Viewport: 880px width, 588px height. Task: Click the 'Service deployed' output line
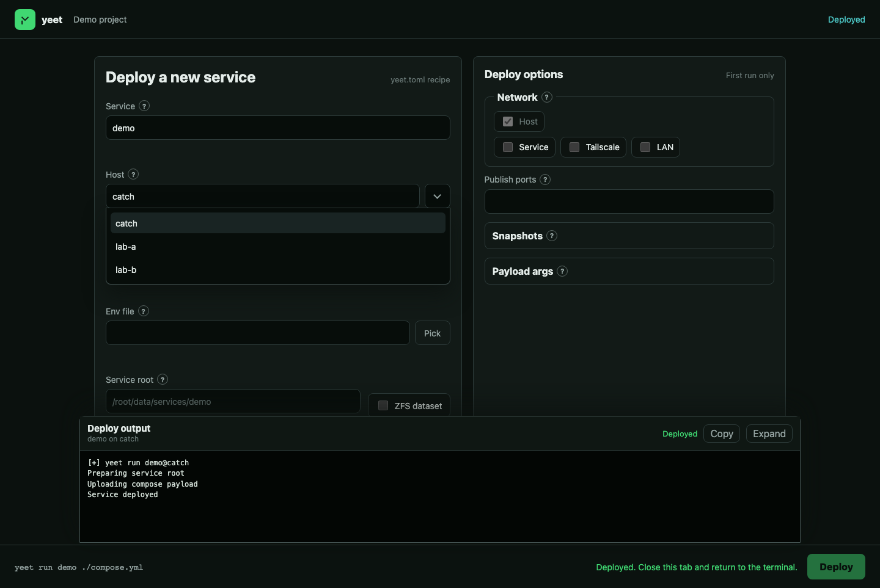click(123, 495)
